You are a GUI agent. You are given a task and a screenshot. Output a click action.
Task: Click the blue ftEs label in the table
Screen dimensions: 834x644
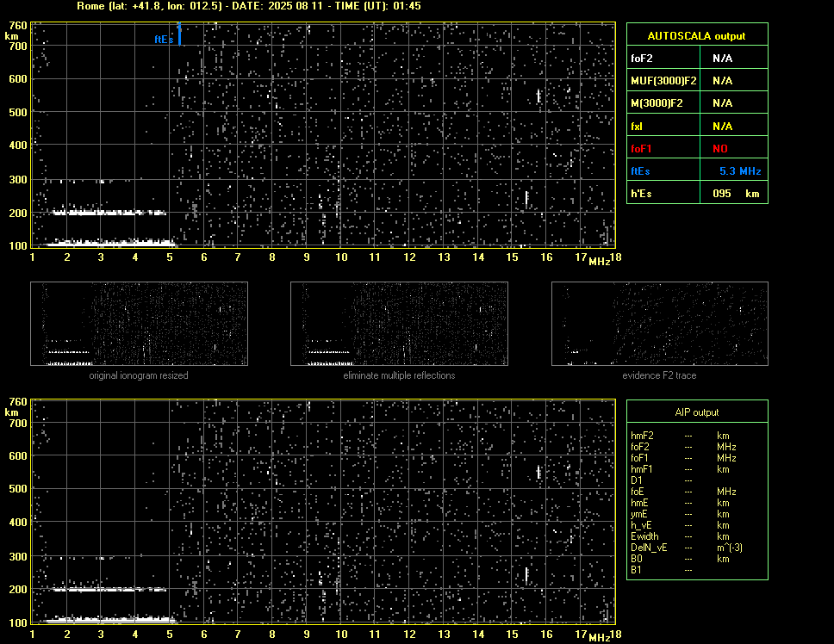(640, 171)
